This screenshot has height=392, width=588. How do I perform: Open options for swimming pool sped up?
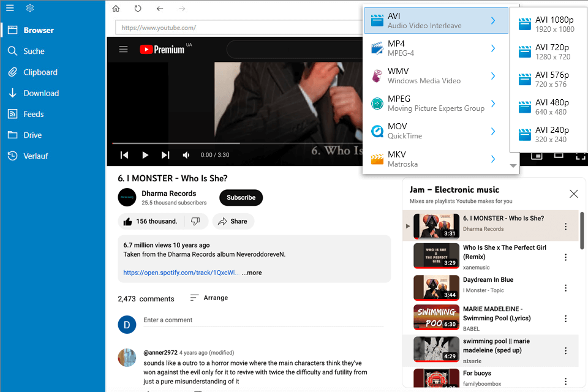(x=565, y=351)
